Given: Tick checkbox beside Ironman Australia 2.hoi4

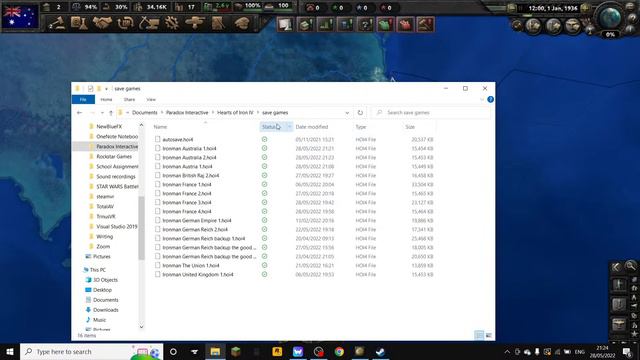Looking at the screenshot, I should (158, 157).
